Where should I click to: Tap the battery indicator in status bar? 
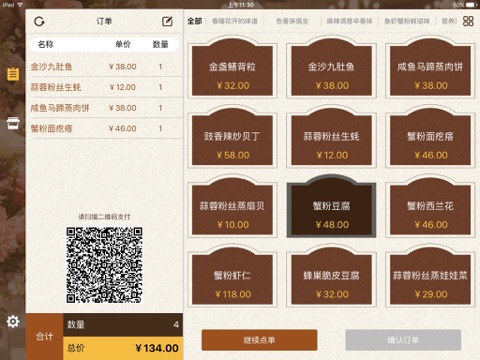coord(472,5)
